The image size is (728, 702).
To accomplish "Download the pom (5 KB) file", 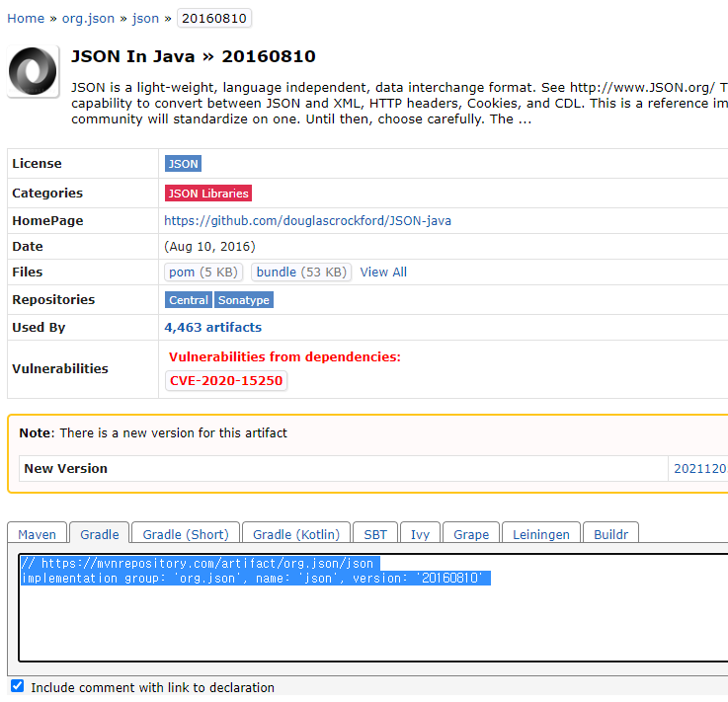I will 203,272.
